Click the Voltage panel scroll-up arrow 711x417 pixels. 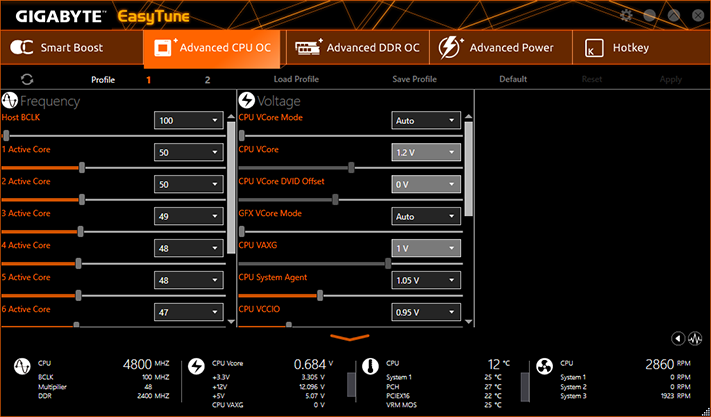pyautogui.click(x=468, y=116)
